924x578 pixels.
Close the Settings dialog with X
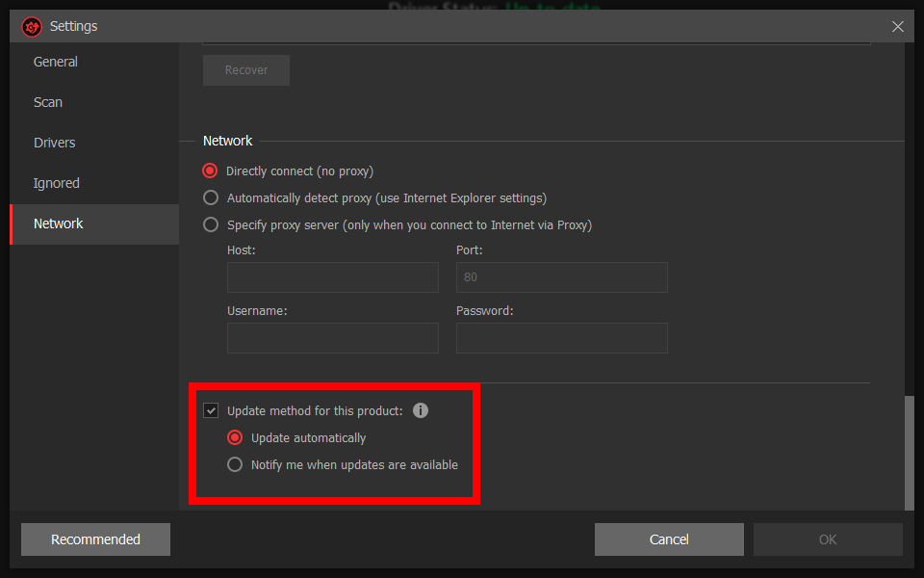(x=897, y=27)
